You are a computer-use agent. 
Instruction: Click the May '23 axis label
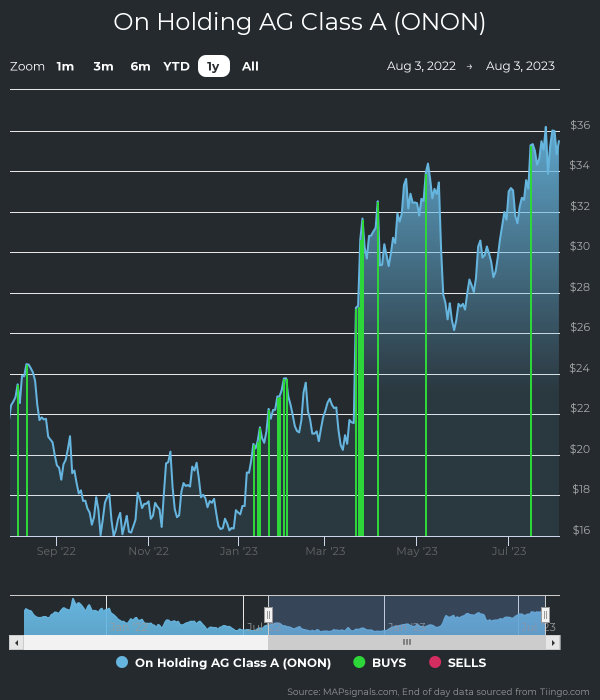[417, 551]
